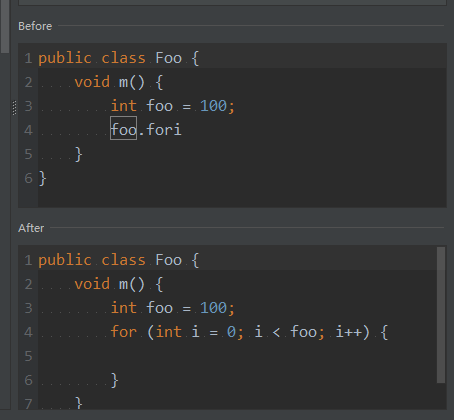Viewport: 454px width, 420px height.
Task: Click the 'Before' section label
Action: click(35, 26)
